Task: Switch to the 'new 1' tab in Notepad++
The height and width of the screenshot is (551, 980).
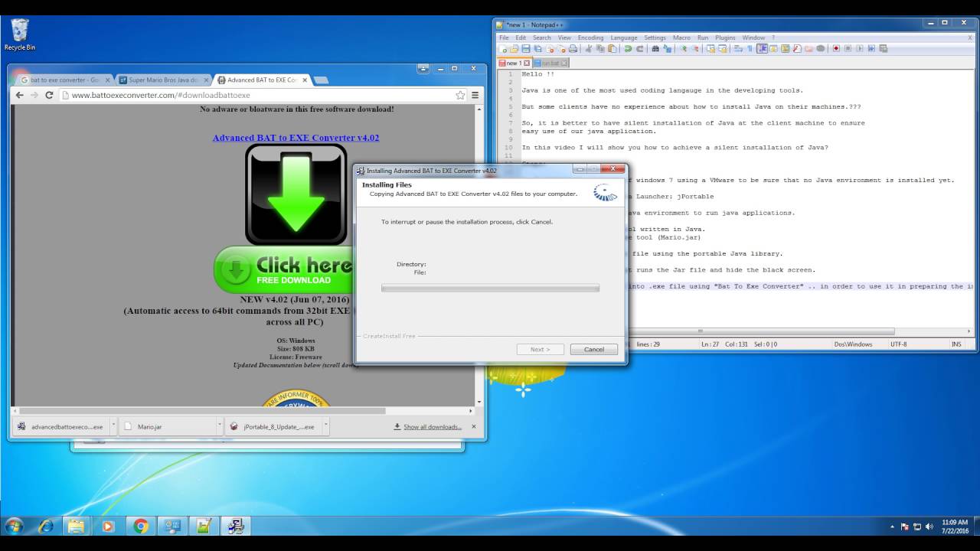Action: click(514, 63)
